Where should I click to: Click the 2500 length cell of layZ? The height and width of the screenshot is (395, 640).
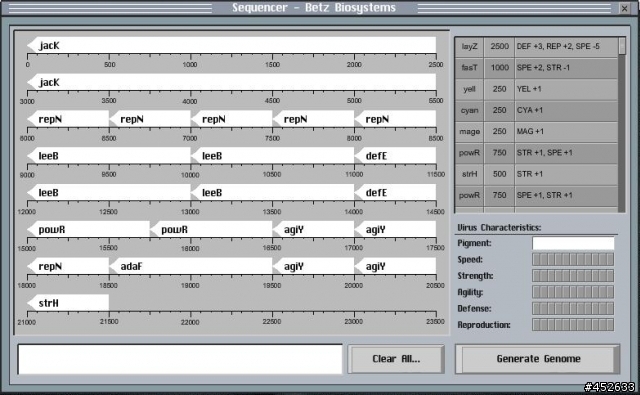pos(499,47)
